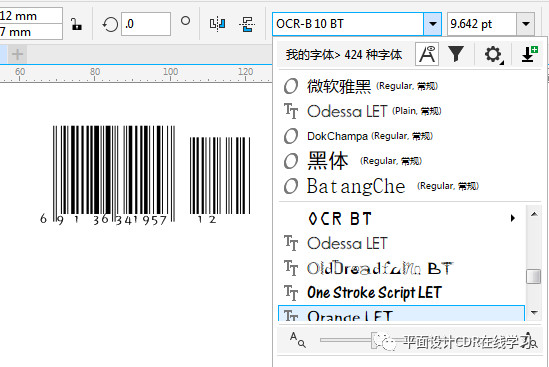Expand the OCR BT font family arrow

tap(513, 218)
